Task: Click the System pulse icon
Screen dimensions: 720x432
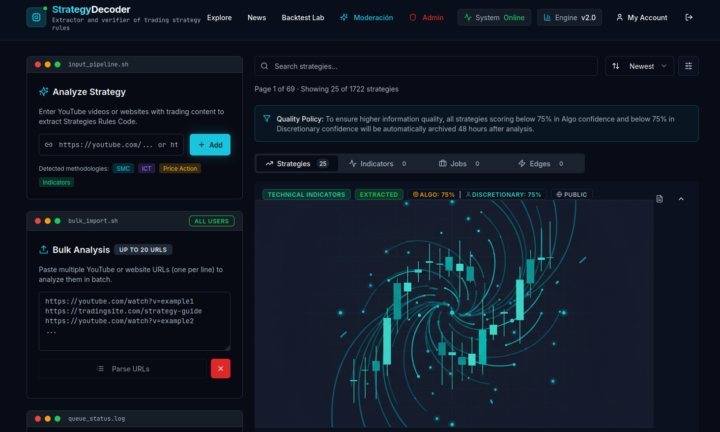Action: pos(467,17)
